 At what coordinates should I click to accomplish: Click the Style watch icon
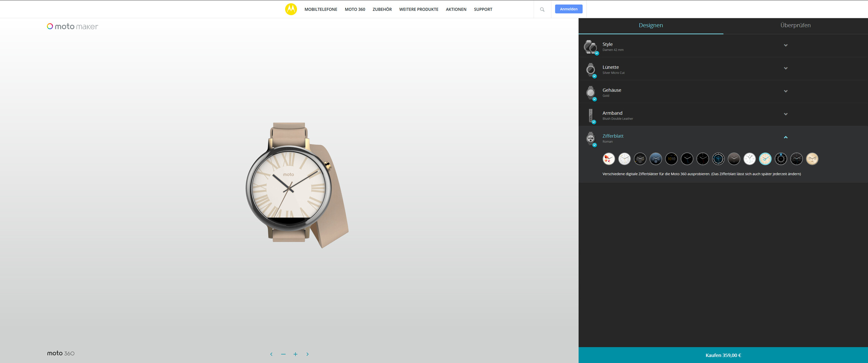point(590,47)
